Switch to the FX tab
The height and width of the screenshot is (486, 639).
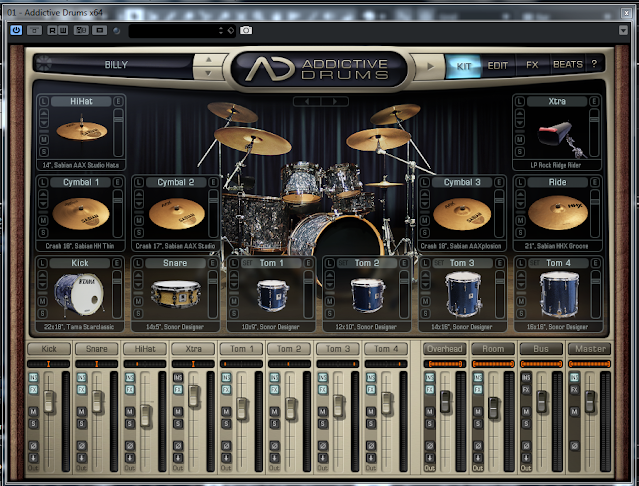(x=532, y=65)
